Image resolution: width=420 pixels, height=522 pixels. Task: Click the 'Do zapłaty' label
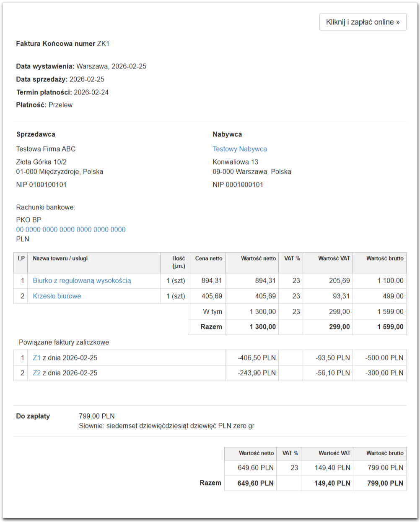point(33,416)
